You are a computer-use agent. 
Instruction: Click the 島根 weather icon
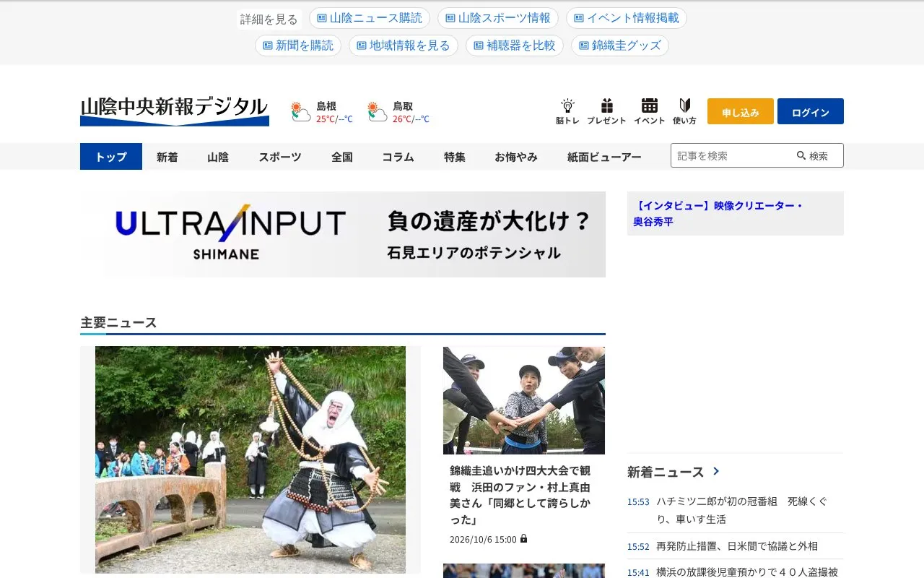pyautogui.click(x=301, y=112)
